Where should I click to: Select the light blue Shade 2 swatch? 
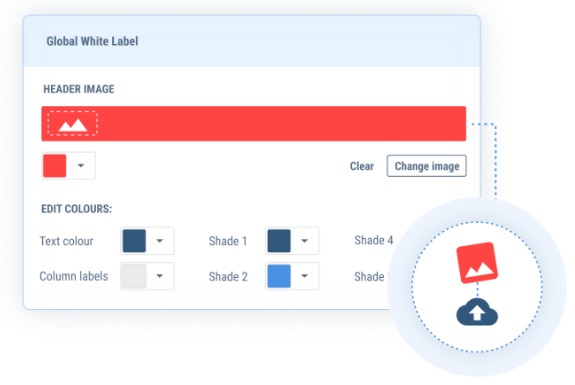click(279, 276)
